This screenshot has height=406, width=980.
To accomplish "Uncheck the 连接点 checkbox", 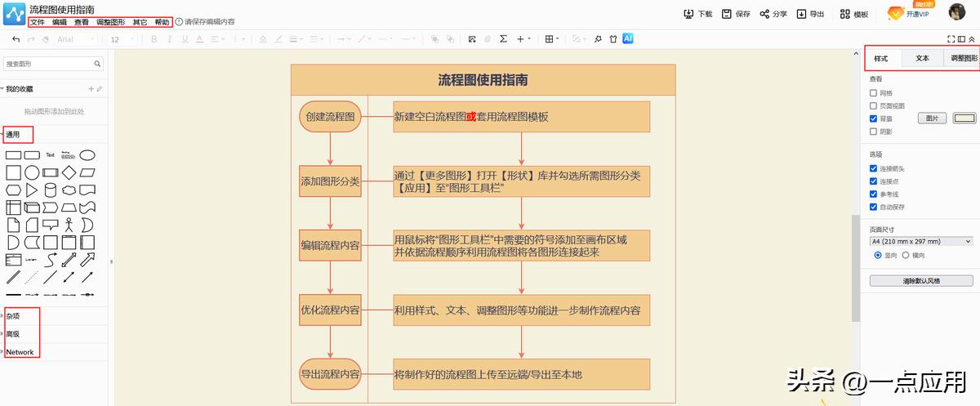I will tap(874, 181).
